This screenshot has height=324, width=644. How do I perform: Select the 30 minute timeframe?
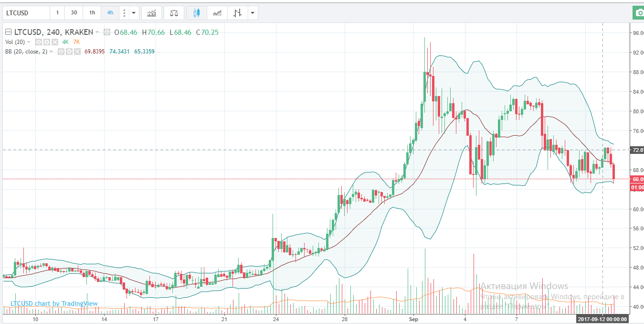click(x=74, y=13)
